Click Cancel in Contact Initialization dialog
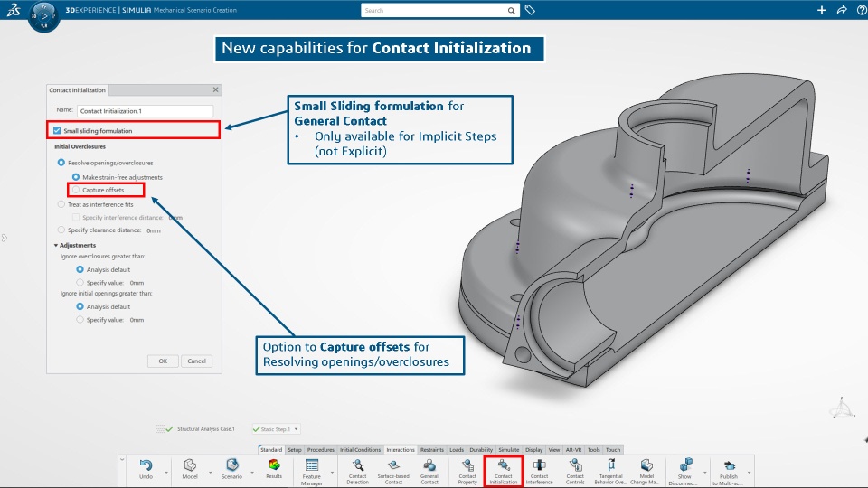The width and height of the screenshot is (868, 488). [196, 361]
